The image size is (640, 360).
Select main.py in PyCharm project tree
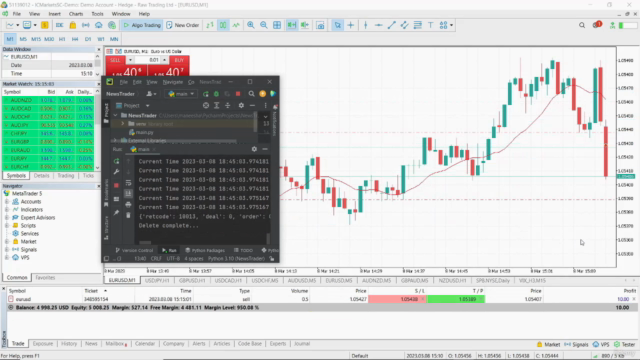[x=141, y=132]
